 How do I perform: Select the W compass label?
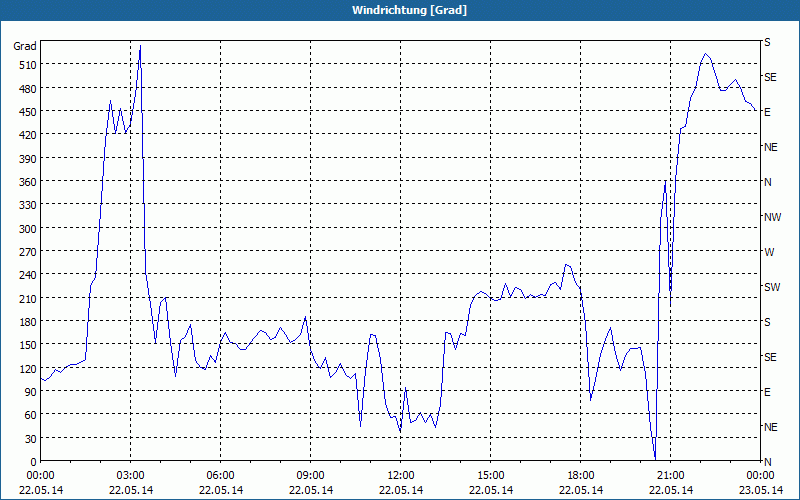click(x=769, y=252)
